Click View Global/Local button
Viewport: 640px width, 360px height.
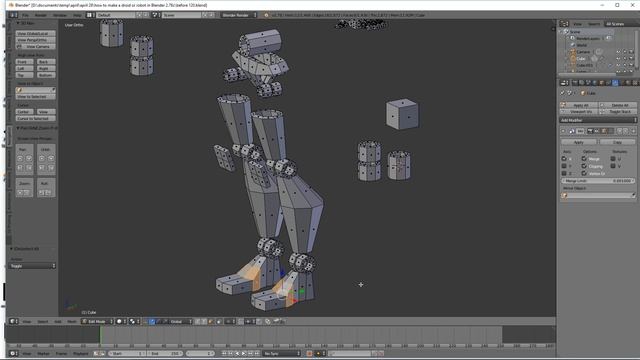pyautogui.click(x=36, y=33)
